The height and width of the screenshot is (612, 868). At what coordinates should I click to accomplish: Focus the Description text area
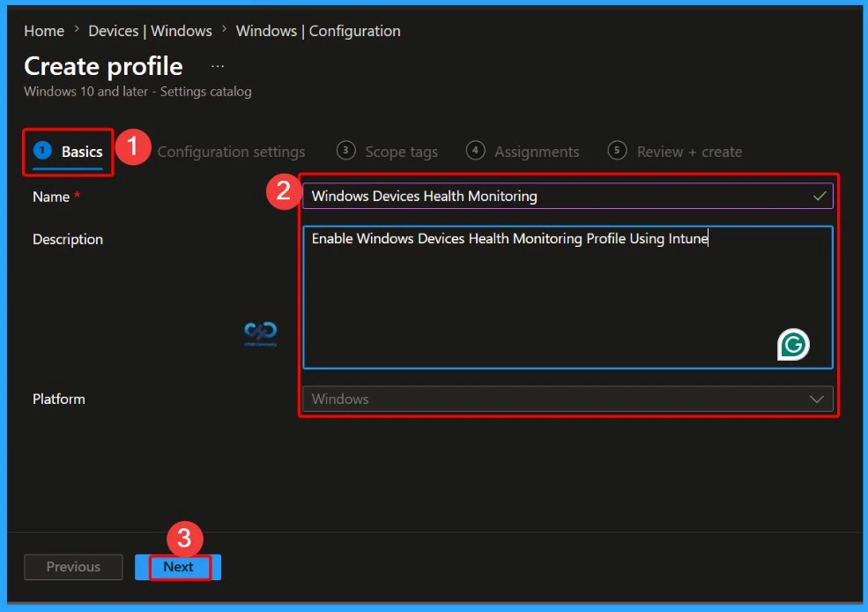568,297
